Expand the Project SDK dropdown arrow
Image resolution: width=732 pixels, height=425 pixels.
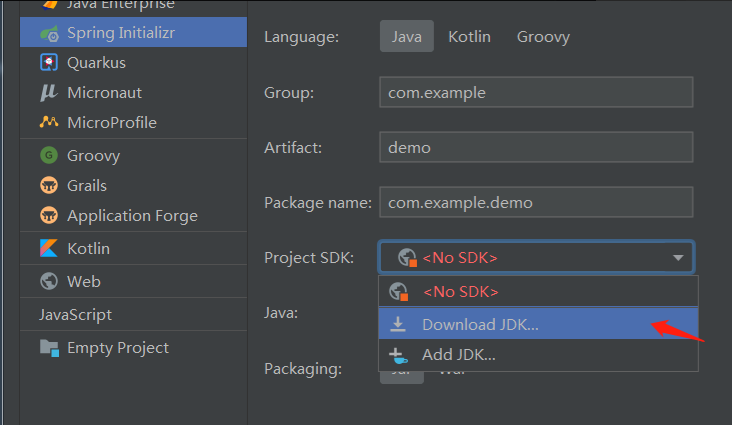(x=678, y=257)
